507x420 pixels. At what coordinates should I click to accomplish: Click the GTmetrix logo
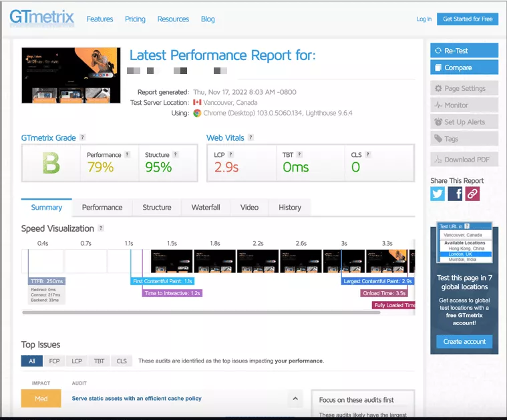coord(41,18)
